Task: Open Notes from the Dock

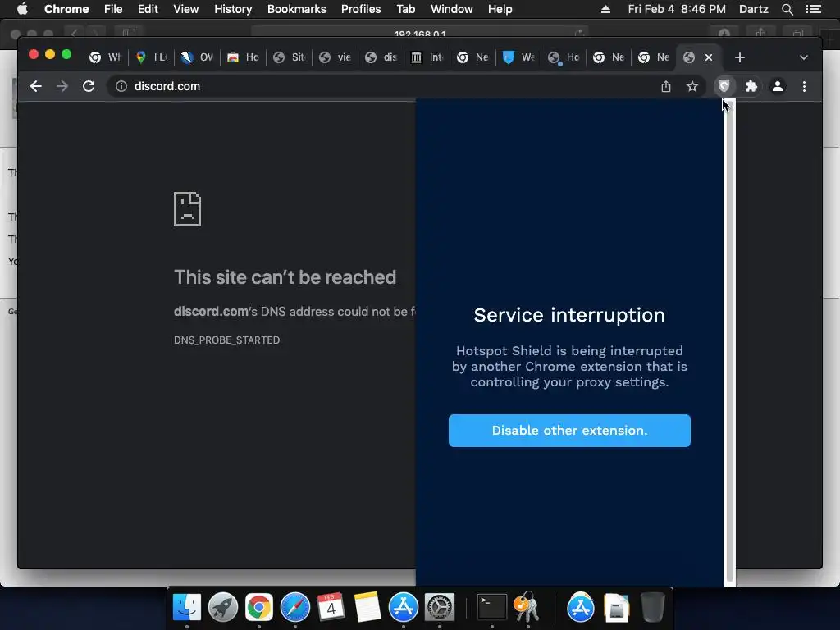Action: click(x=367, y=607)
